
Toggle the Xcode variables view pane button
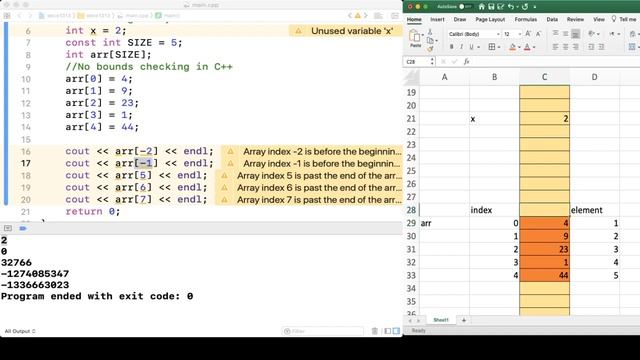388,331
